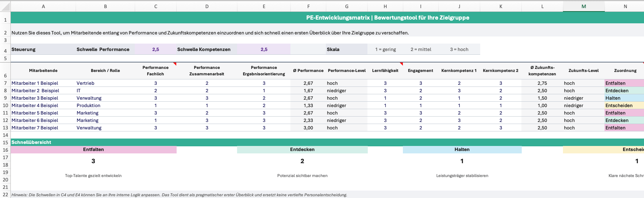The height and width of the screenshot is (198, 644).
Task: Click Ø Performance 1,67 for Mitarbeiter 2
Action: [x=308, y=91]
